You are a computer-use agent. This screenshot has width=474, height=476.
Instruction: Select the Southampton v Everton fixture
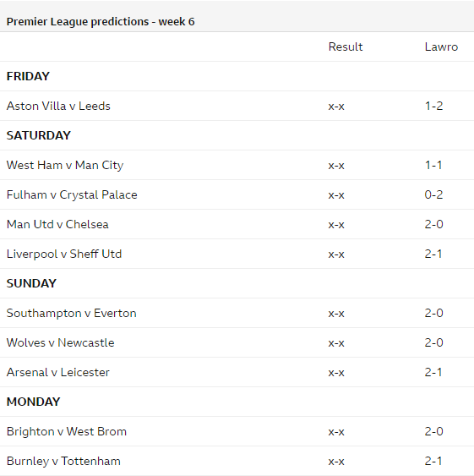pyautogui.click(x=71, y=314)
